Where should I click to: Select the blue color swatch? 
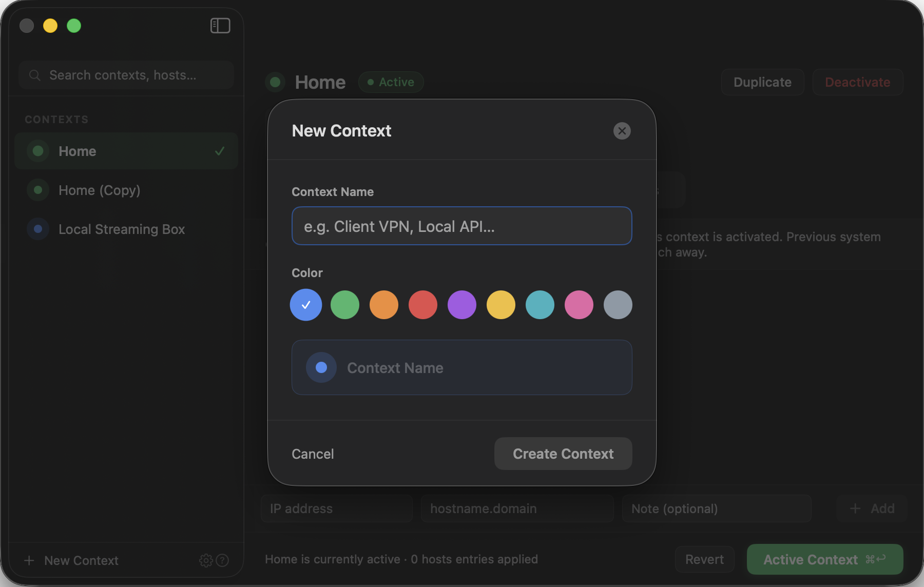[306, 305]
